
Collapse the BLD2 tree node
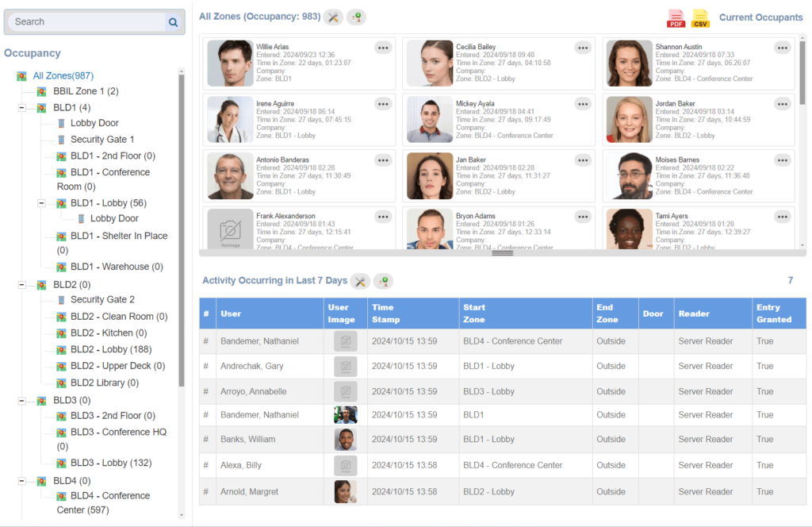(21, 285)
